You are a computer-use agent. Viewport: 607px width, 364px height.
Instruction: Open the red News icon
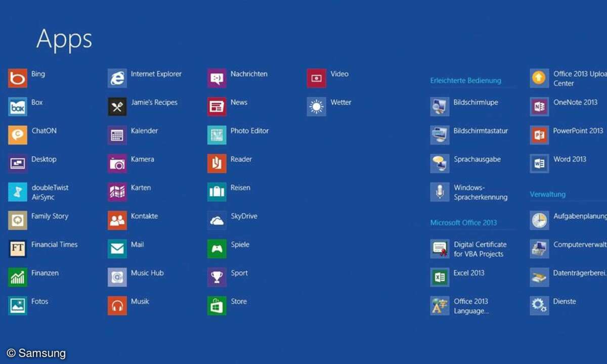coord(217,107)
